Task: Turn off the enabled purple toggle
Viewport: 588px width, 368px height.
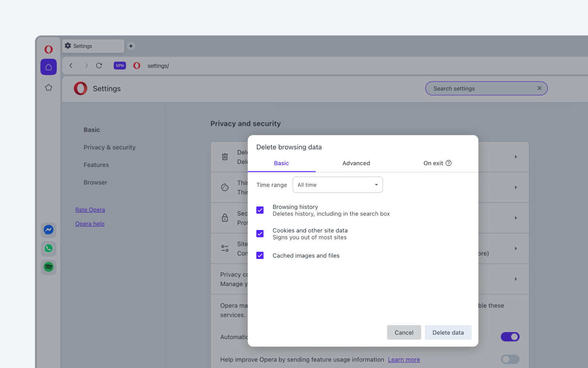Action: [510, 337]
